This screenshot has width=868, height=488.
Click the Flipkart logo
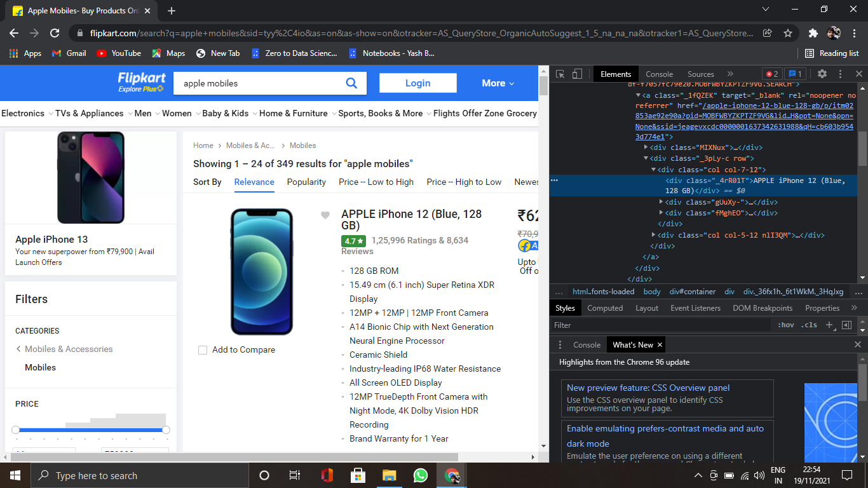[141, 82]
